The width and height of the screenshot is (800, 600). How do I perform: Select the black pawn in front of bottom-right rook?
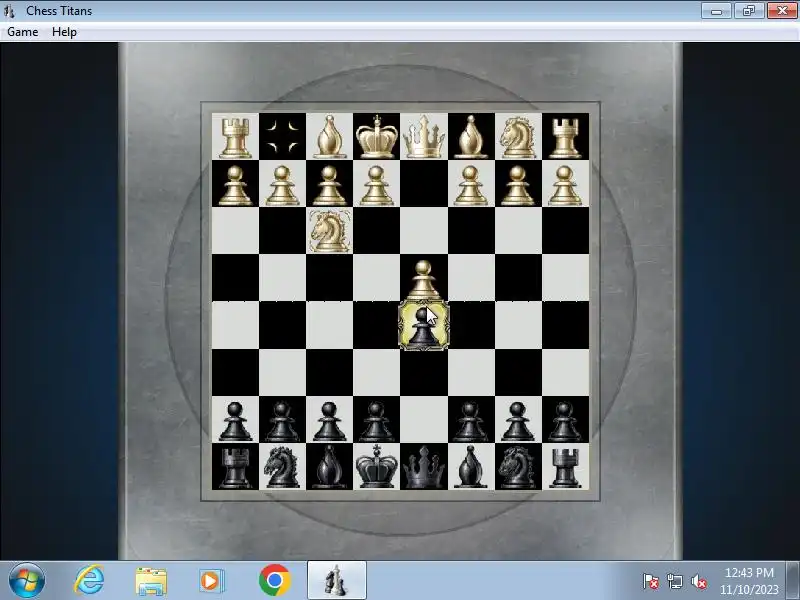(565, 421)
